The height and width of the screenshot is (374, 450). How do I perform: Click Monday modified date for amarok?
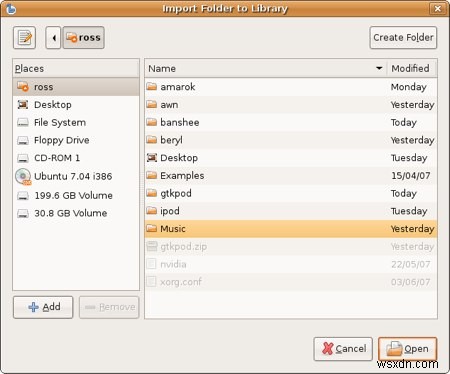(x=408, y=87)
